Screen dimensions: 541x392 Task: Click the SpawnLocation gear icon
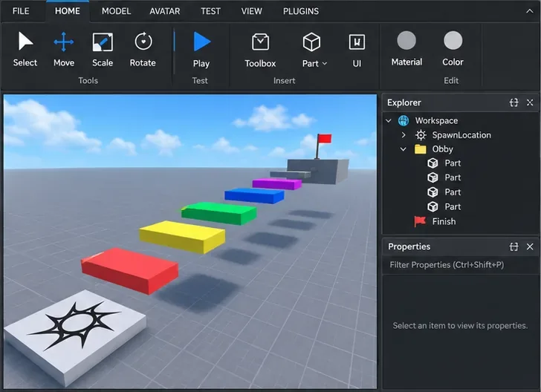[421, 135]
